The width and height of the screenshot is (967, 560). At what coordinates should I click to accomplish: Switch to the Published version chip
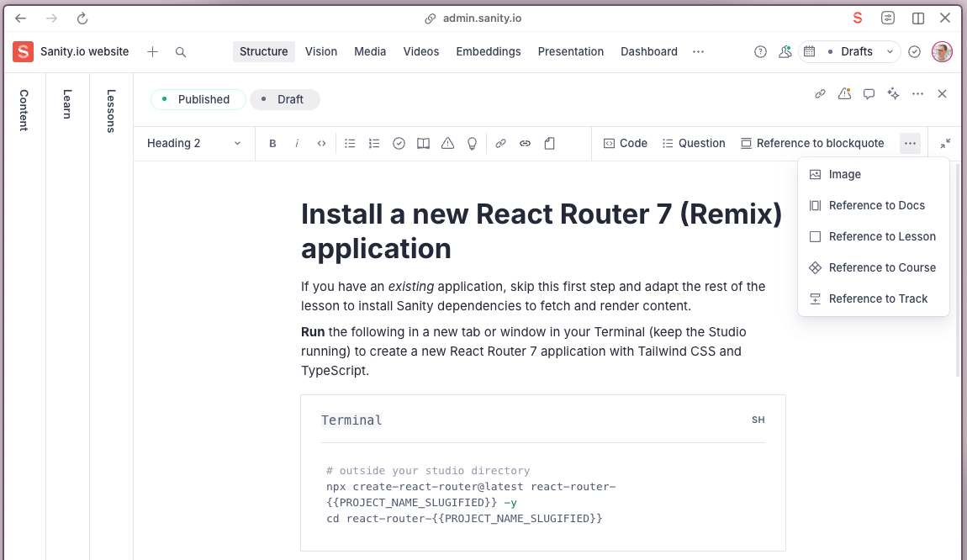pyautogui.click(x=198, y=99)
